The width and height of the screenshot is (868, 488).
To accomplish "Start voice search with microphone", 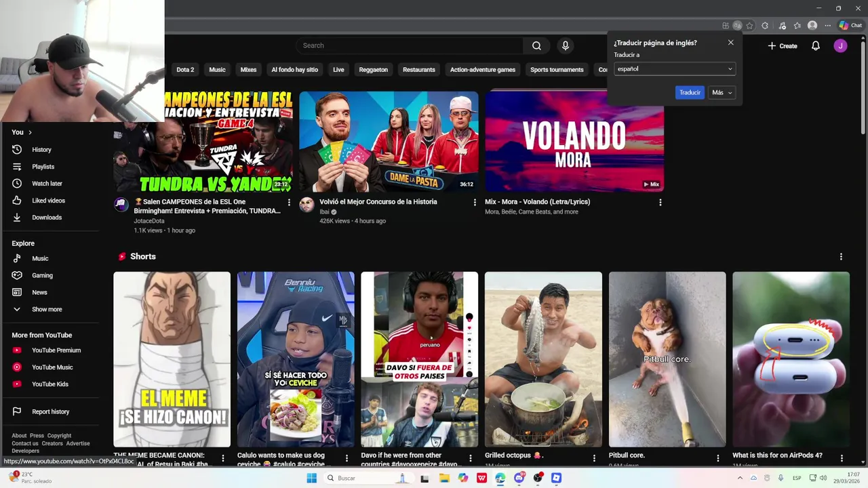I will coord(566,45).
